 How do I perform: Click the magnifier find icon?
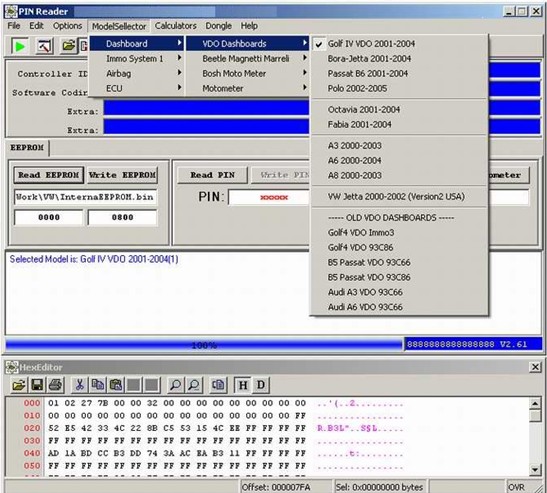click(175, 385)
